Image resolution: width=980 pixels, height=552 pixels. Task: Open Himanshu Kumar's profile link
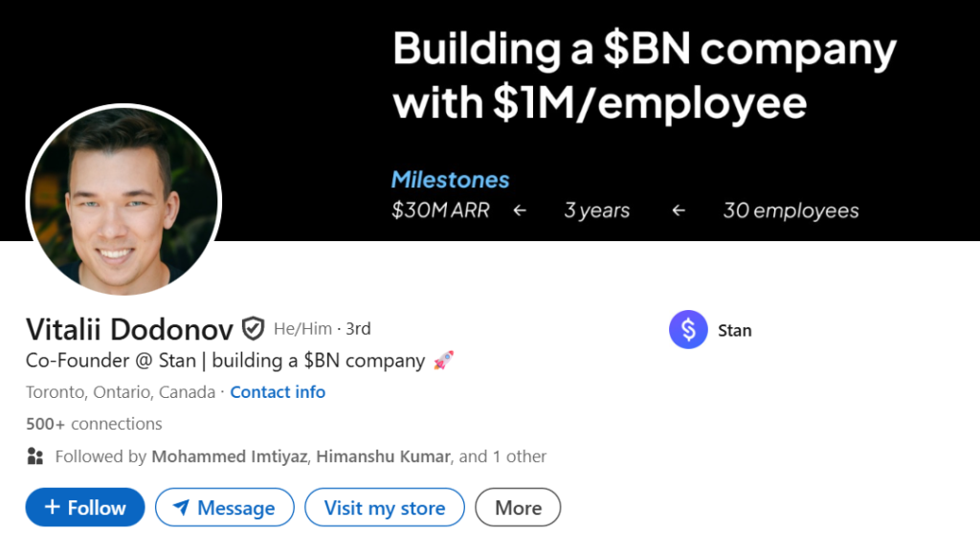(383, 456)
